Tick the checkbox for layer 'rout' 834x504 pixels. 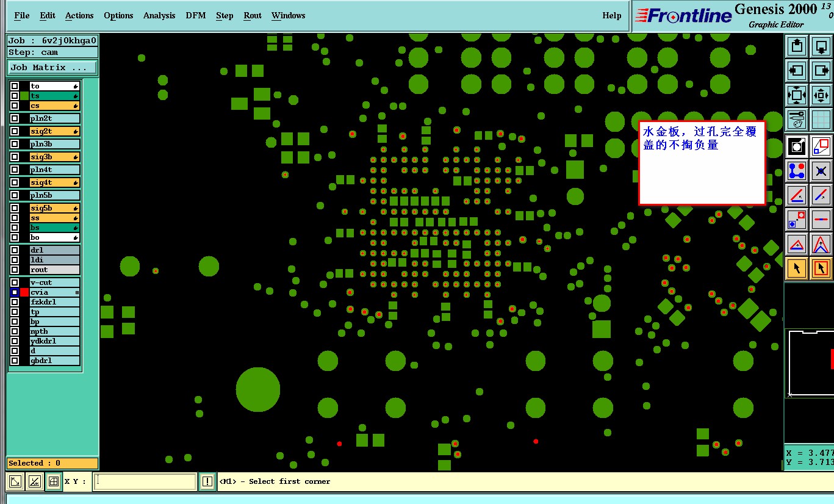pos(15,270)
